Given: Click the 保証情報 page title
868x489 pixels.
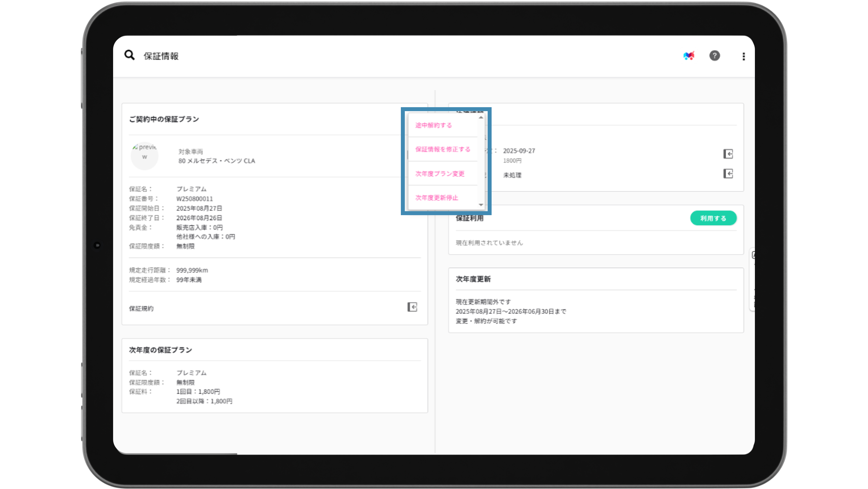Looking at the screenshot, I should (x=161, y=56).
